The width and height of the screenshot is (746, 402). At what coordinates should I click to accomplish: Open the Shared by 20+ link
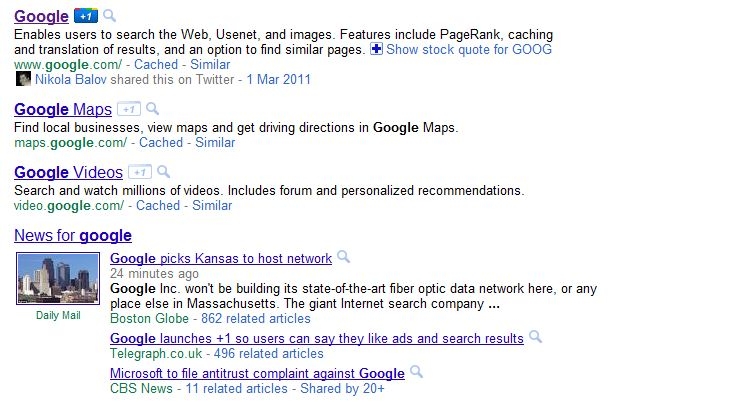tap(342, 389)
